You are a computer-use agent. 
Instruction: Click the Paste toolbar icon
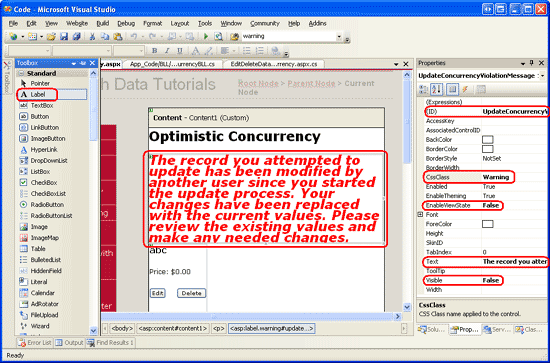(118, 36)
